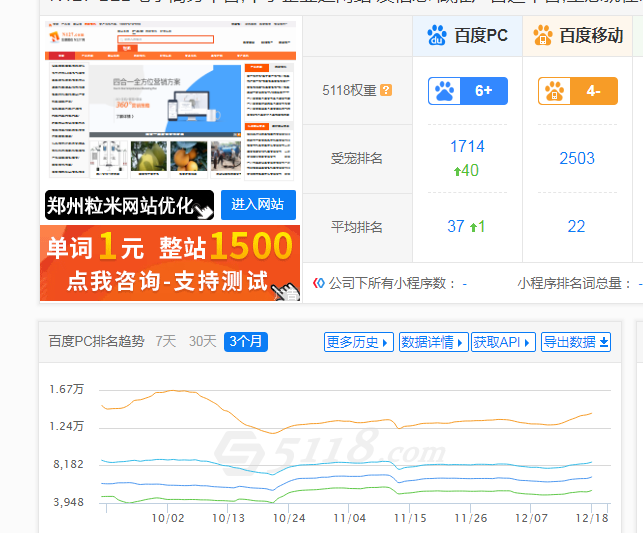Click the mobile 受宠排名 value 2503
Viewport: 643px width, 533px height.
[x=577, y=158]
